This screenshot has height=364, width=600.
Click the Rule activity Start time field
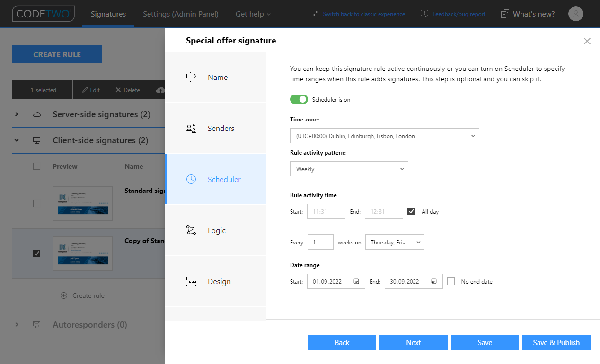tap(326, 211)
